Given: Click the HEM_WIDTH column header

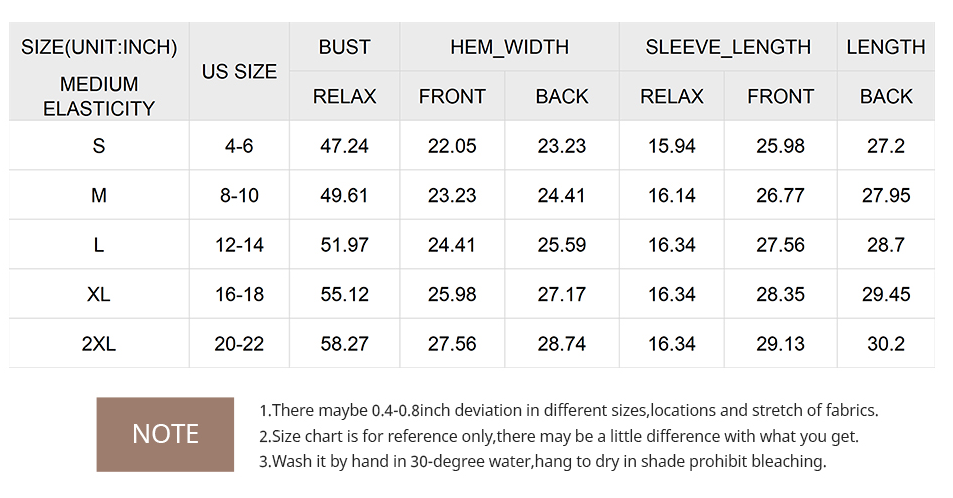Looking at the screenshot, I should (509, 47).
